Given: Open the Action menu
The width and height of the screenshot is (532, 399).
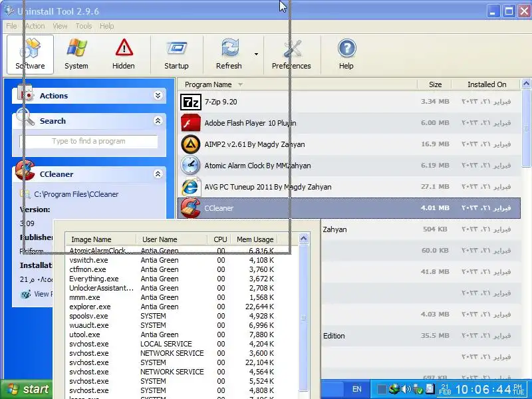Looking at the screenshot, I should [35, 26].
